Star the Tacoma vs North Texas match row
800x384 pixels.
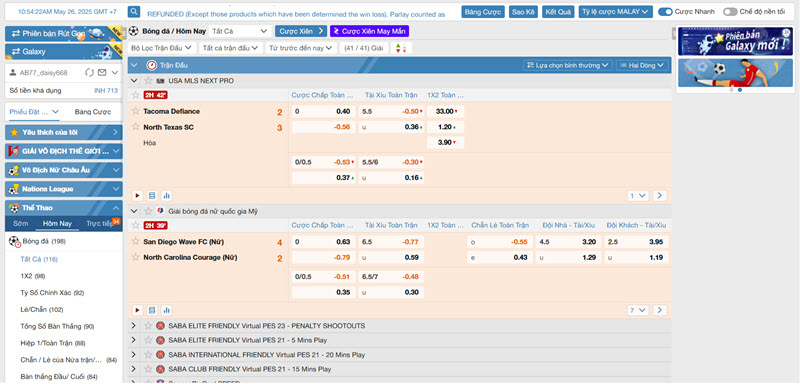click(136, 95)
